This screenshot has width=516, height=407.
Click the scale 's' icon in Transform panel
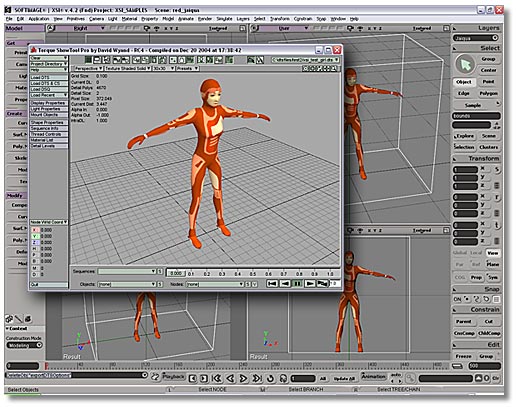click(x=497, y=170)
